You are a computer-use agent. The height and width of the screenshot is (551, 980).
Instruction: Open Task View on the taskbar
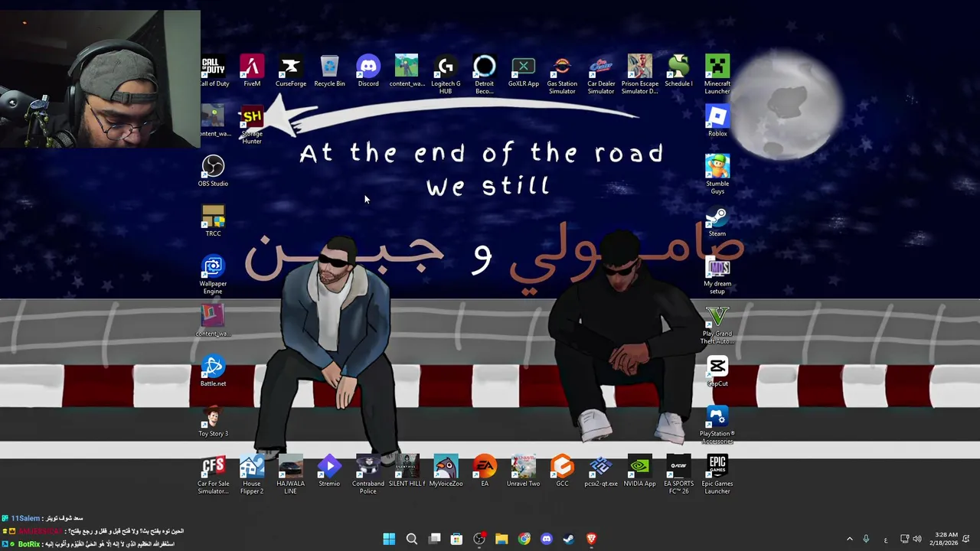tap(434, 539)
